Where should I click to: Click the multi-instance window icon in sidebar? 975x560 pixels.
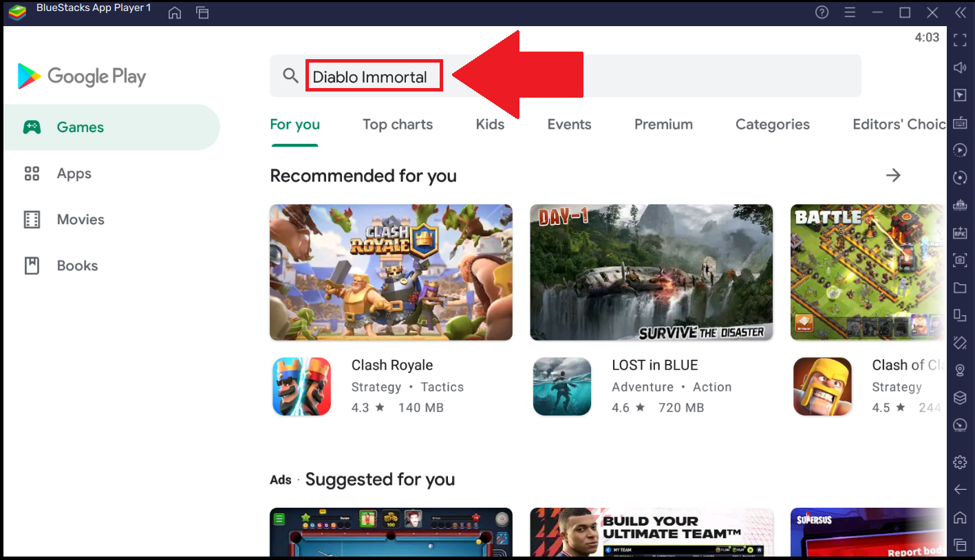click(960, 315)
